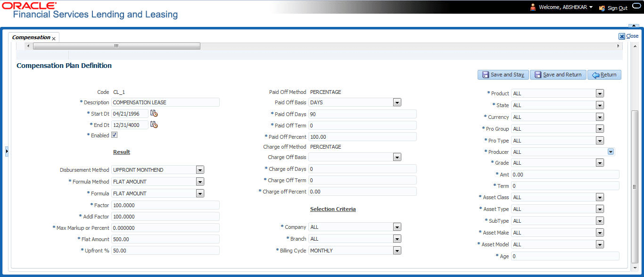Click the Save and Return button

tap(558, 75)
